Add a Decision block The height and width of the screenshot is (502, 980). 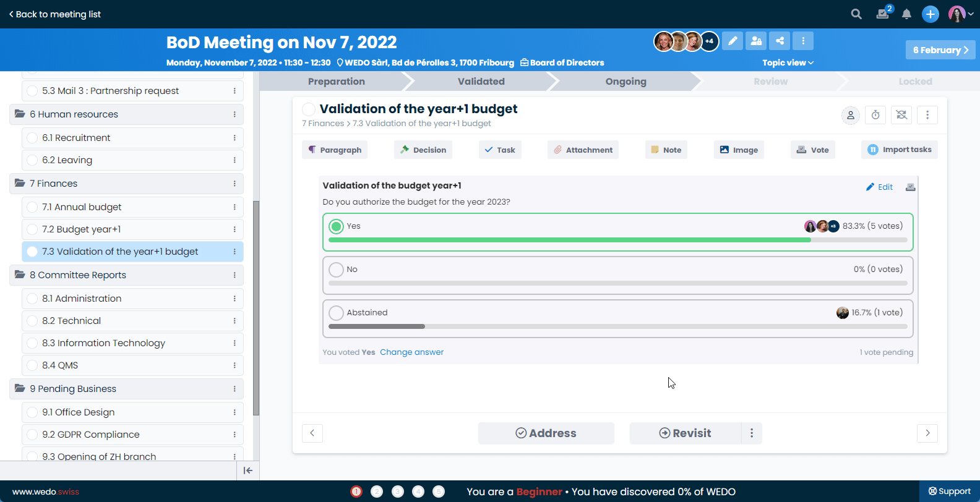coord(423,150)
